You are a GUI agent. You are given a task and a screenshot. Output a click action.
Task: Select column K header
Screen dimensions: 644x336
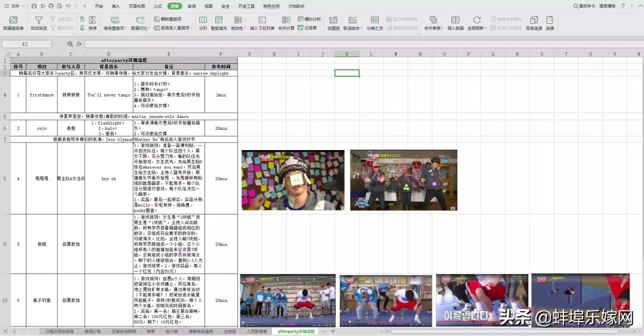(x=346, y=54)
